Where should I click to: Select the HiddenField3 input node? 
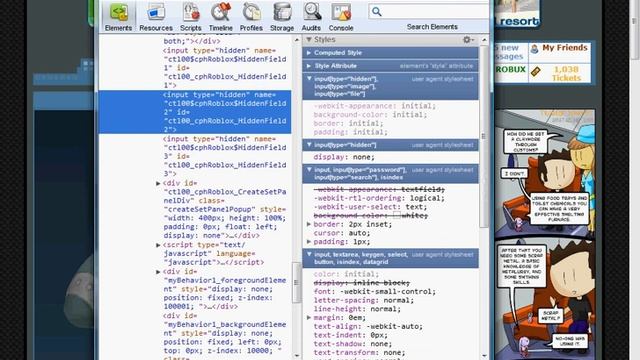[224, 156]
